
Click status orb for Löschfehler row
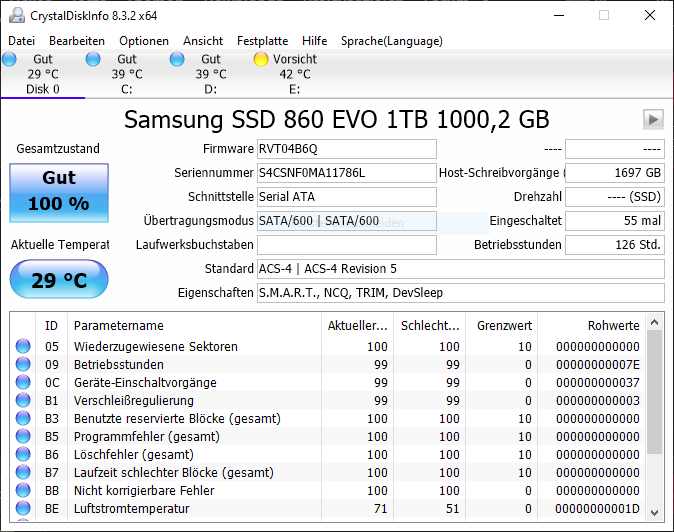click(23, 454)
